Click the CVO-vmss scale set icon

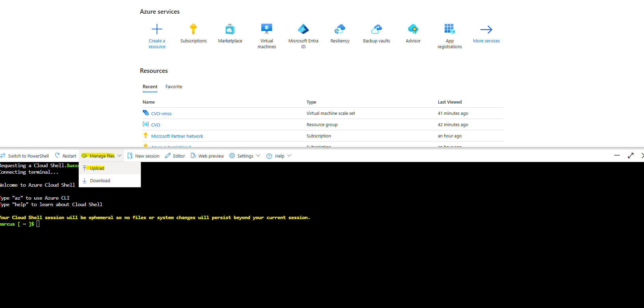[146, 113]
